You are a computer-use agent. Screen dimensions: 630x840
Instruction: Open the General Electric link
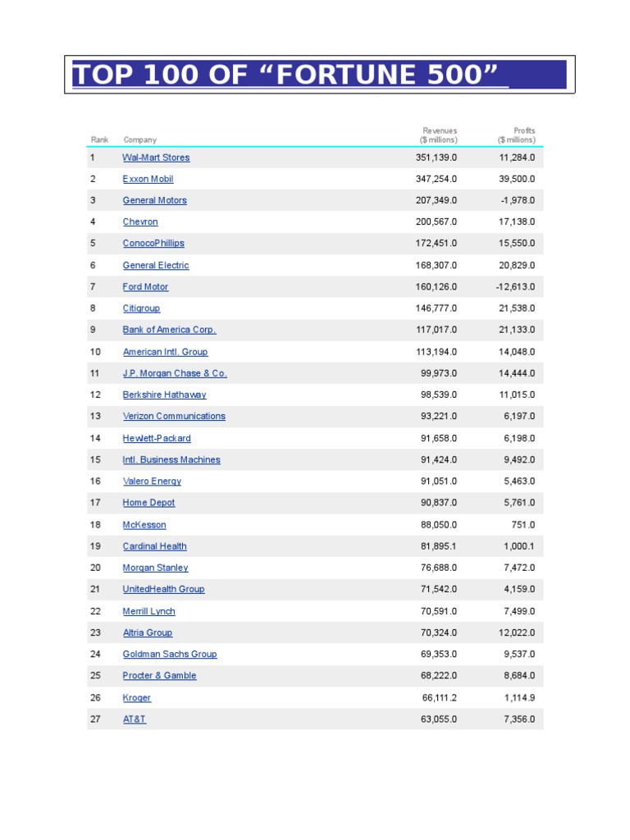tap(156, 266)
